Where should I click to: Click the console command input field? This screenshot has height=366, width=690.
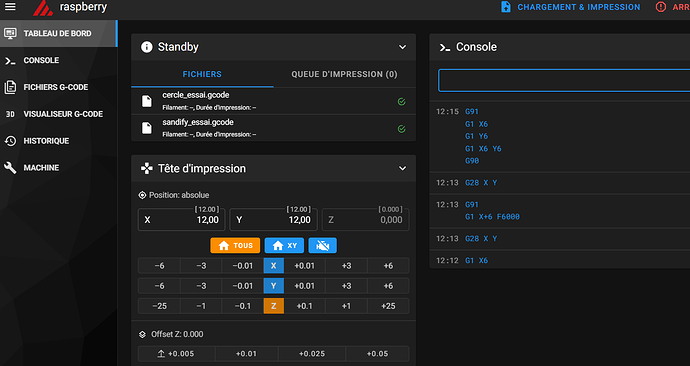(564, 81)
